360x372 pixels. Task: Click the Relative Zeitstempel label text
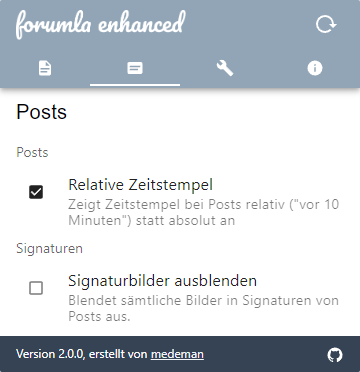coord(140,185)
